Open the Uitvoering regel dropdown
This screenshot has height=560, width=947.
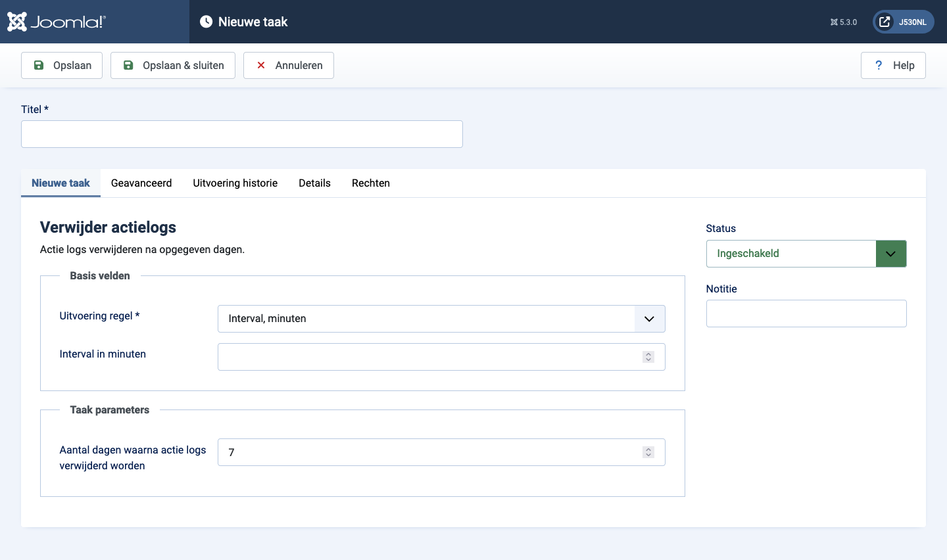pyautogui.click(x=441, y=319)
